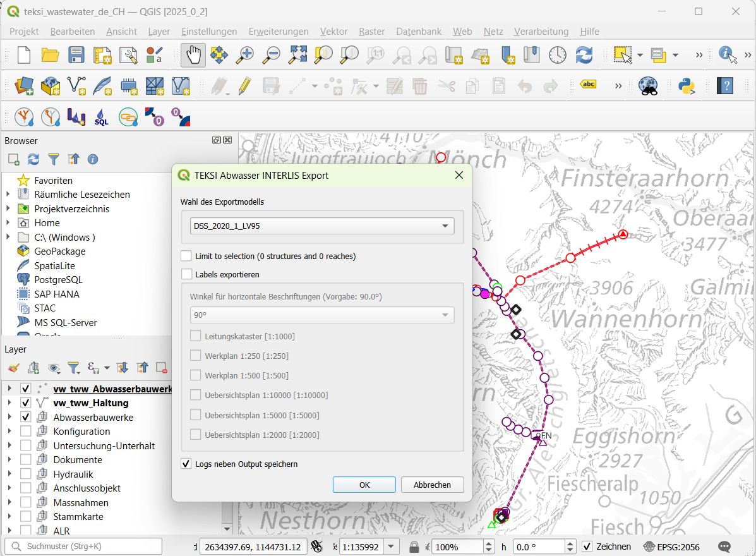
Task: Click the Refresh map icon in toolbar
Action: (584, 55)
